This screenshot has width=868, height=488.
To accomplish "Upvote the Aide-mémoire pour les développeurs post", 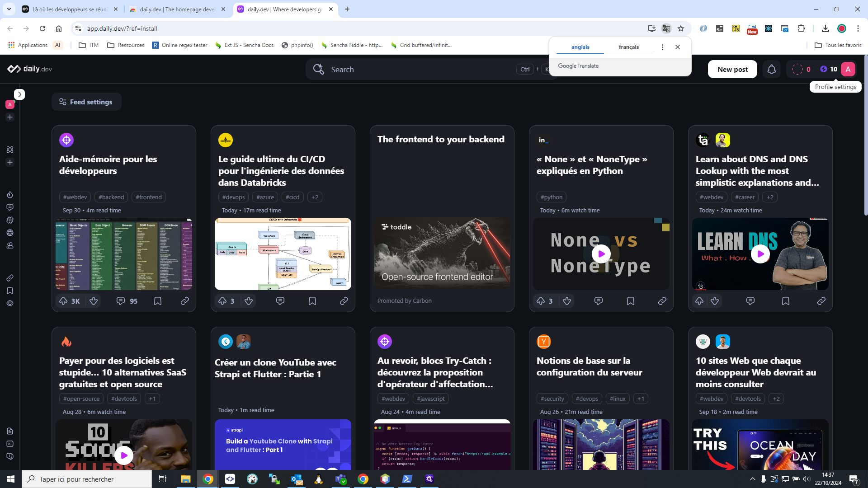I will coord(63,301).
